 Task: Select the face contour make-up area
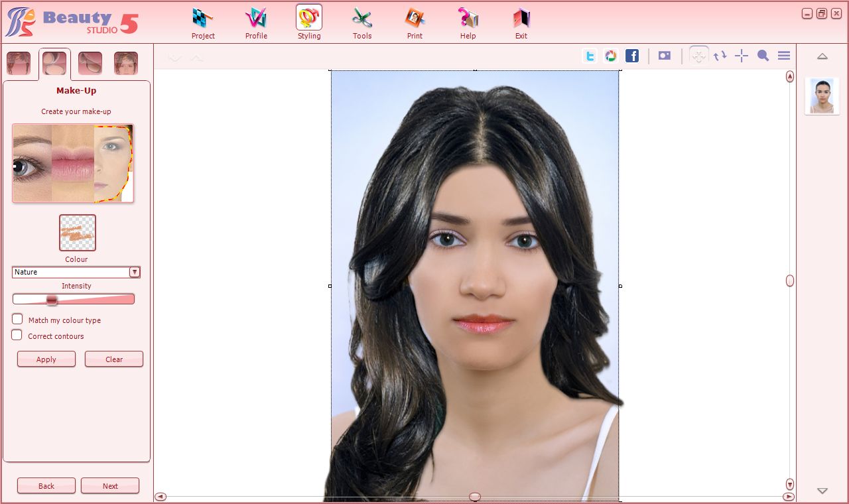113,163
